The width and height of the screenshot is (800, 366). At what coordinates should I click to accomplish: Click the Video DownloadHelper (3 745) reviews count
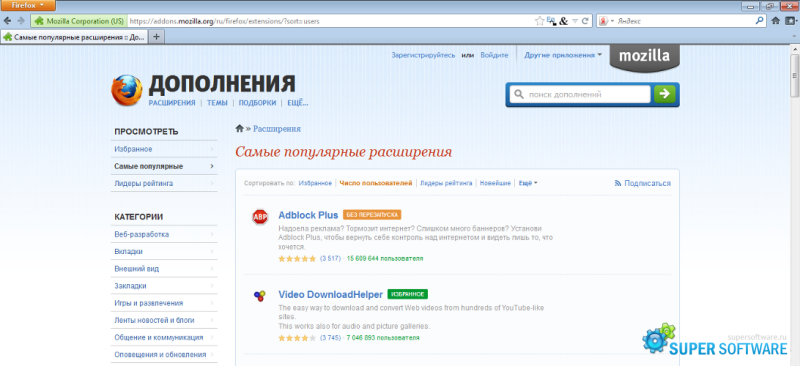click(x=330, y=338)
